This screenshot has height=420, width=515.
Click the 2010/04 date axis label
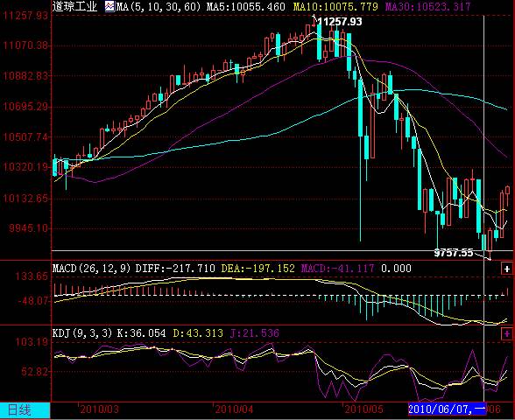pos(234,409)
